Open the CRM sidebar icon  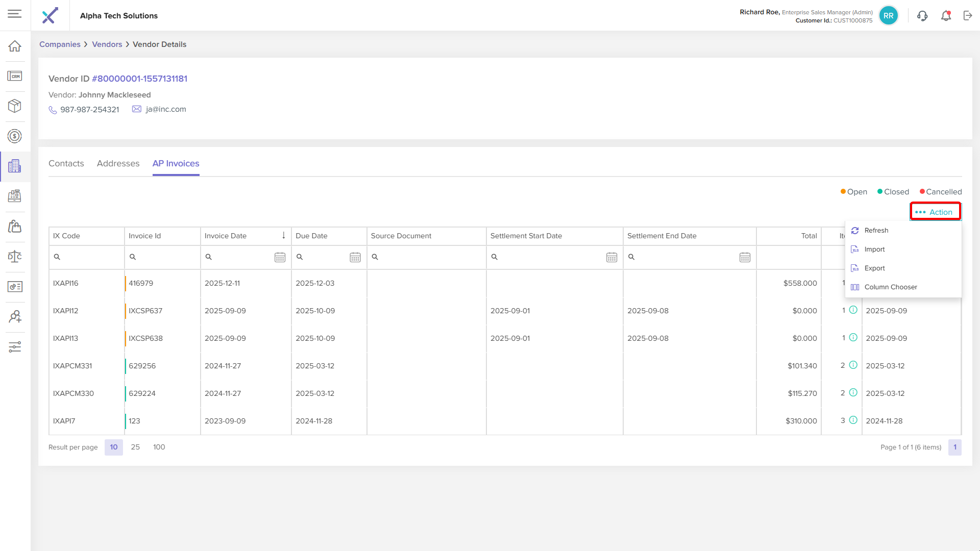(x=15, y=76)
